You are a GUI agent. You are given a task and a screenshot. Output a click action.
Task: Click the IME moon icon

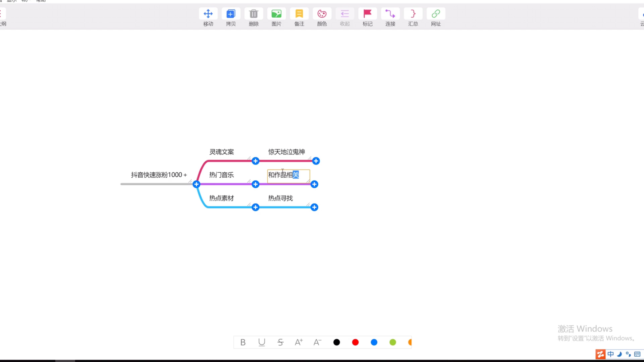[620, 354]
